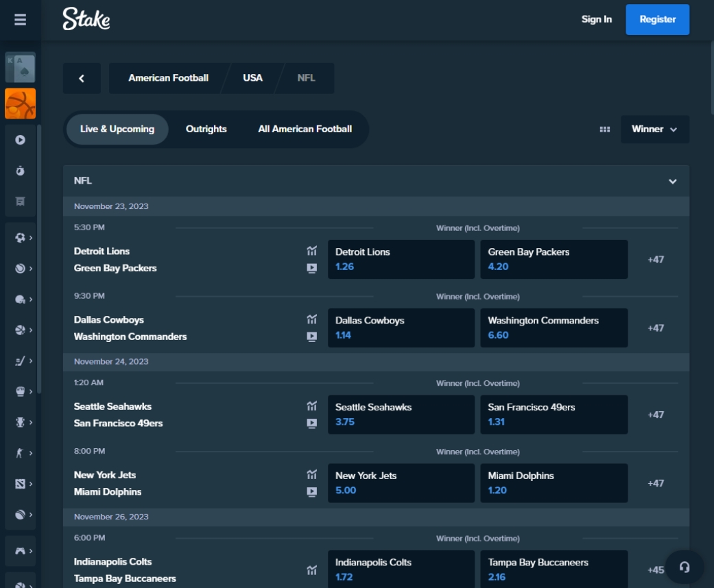The width and height of the screenshot is (714, 588).
Task: Select the Counter-Strike soldier sidebar icon
Action: 19,453
